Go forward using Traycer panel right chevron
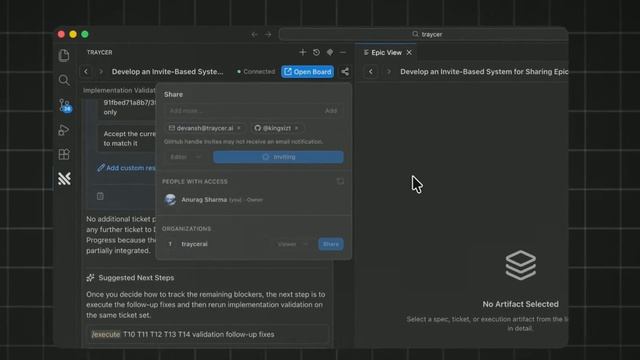This screenshot has width=640, height=360. (101, 72)
